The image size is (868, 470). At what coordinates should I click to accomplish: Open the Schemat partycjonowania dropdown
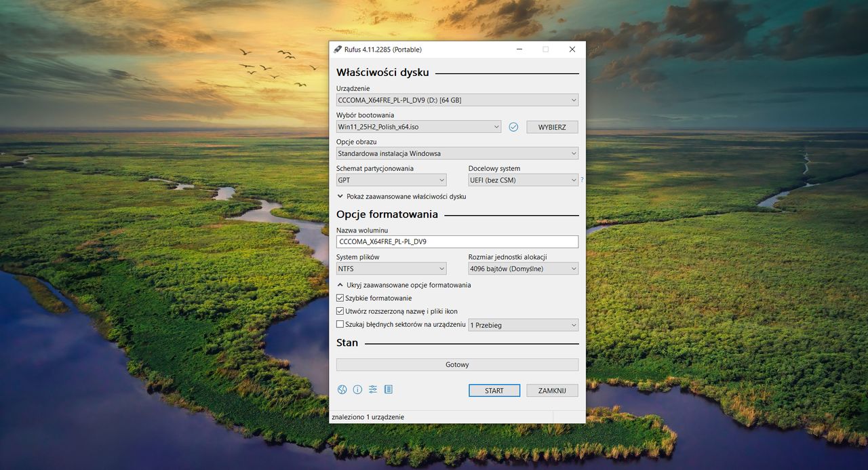[x=391, y=179]
